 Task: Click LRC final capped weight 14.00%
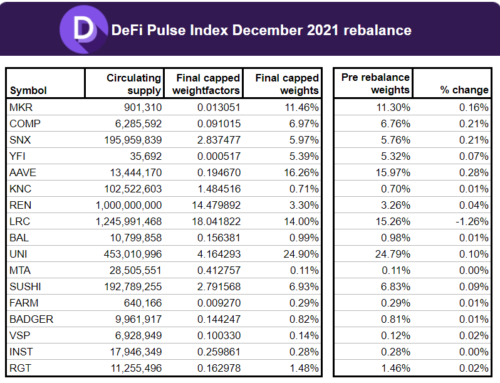pyautogui.click(x=301, y=221)
